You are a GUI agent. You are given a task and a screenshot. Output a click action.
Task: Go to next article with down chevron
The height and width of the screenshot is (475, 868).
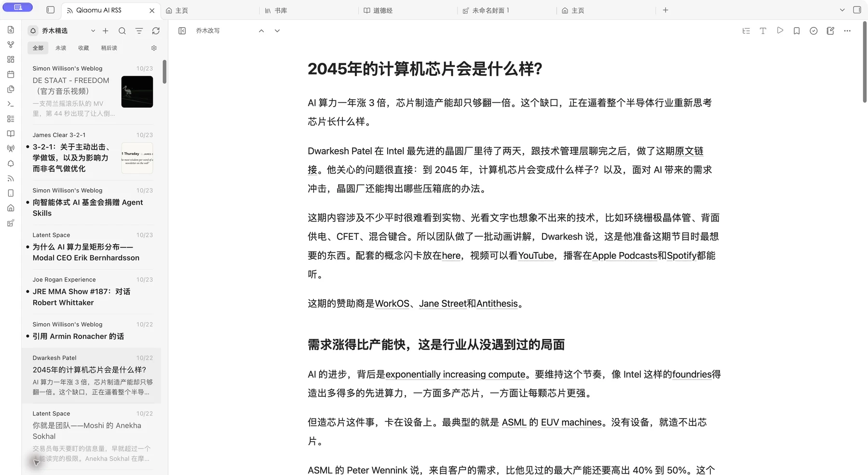pos(277,31)
